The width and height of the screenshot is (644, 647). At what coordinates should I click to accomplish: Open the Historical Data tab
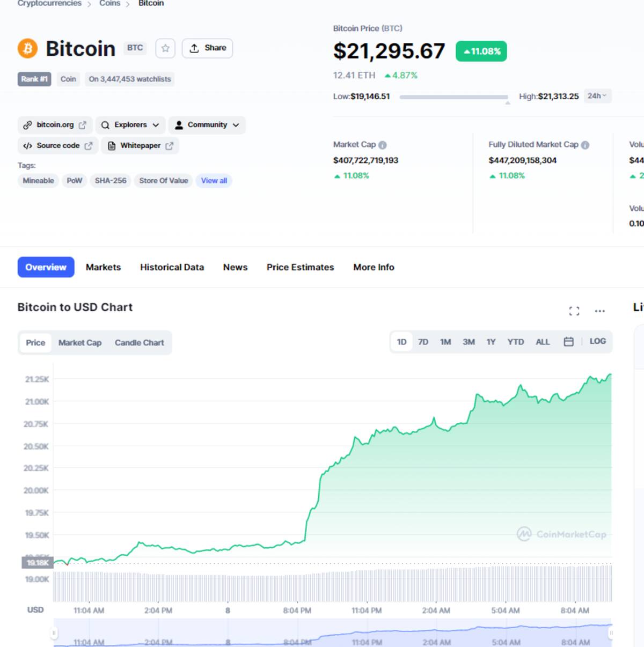(x=172, y=267)
